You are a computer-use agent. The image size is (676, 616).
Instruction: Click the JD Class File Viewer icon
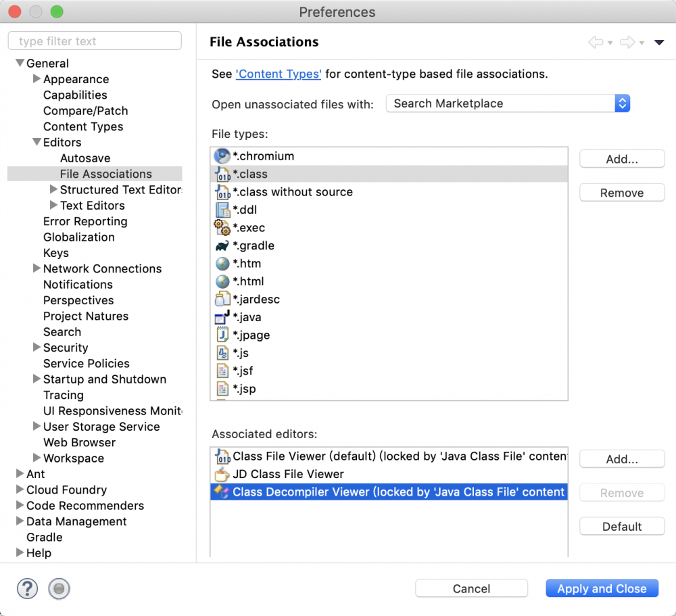click(222, 475)
